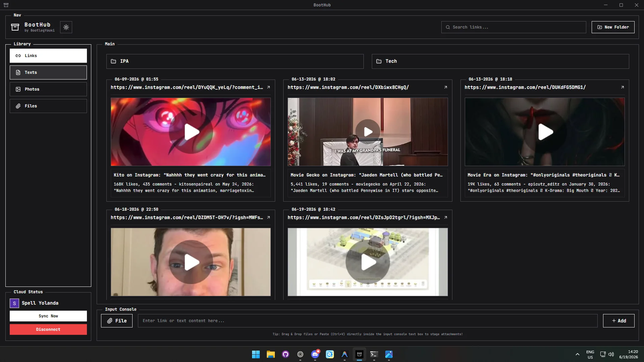This screenshot has height=362, width=644.
Task: Open the IPA folder
Action: click(x=235, y=61)
